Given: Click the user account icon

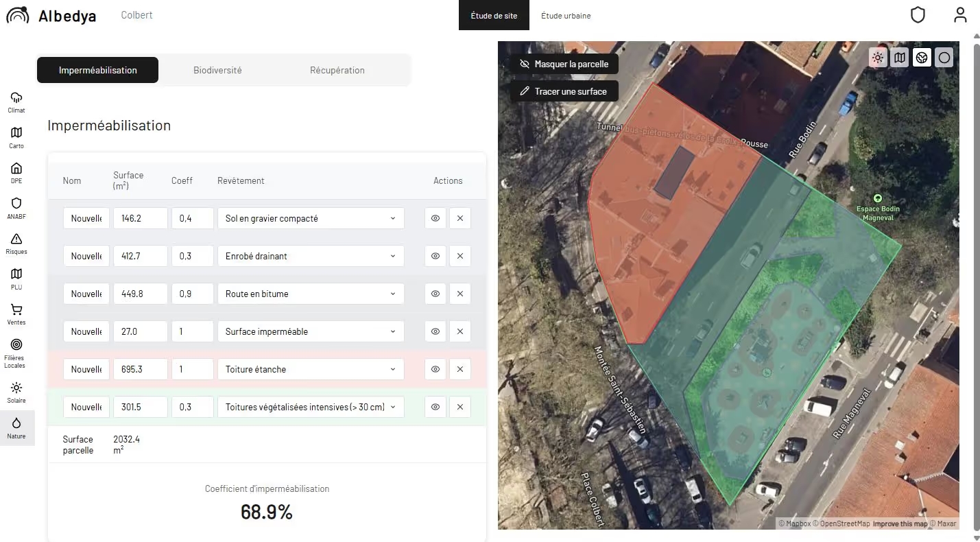Looking at the screenshot, I should (x=960, y=15).
